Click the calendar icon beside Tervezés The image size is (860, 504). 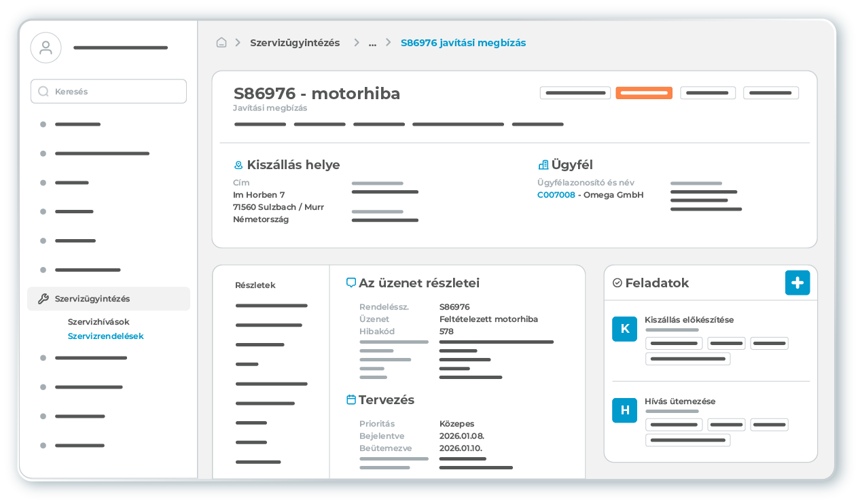click(x=351, y=399)
